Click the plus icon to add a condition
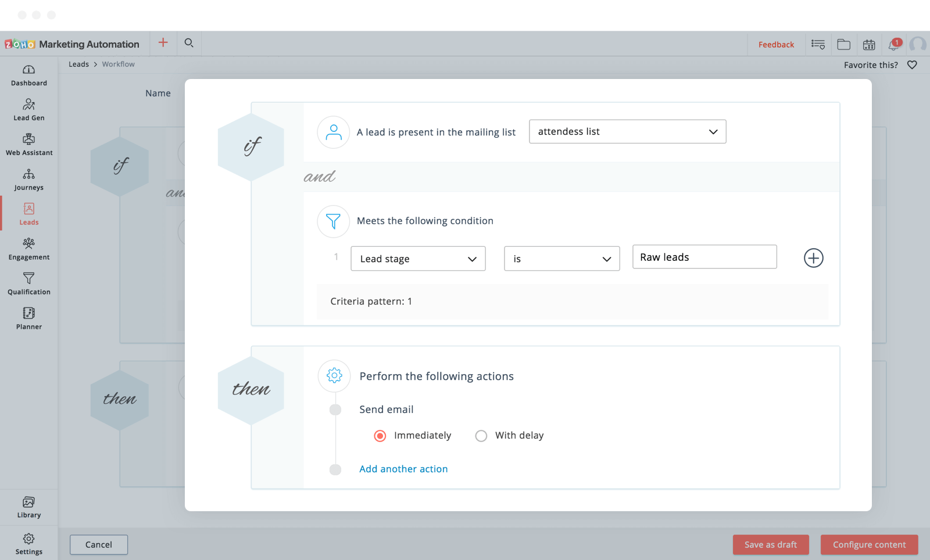Image resolution: width=930 pixels, height=560 pixels. 813,258
